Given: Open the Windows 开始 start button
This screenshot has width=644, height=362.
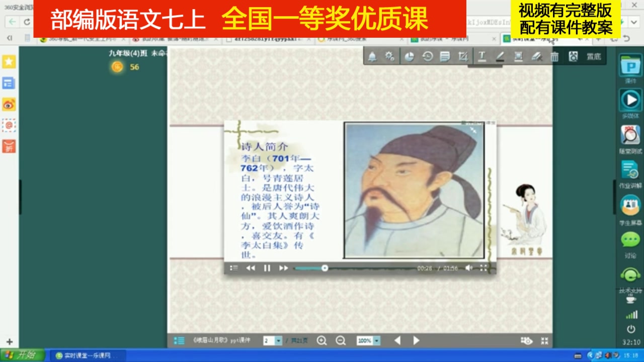Looking at the screenshot, I should point(23,355).
